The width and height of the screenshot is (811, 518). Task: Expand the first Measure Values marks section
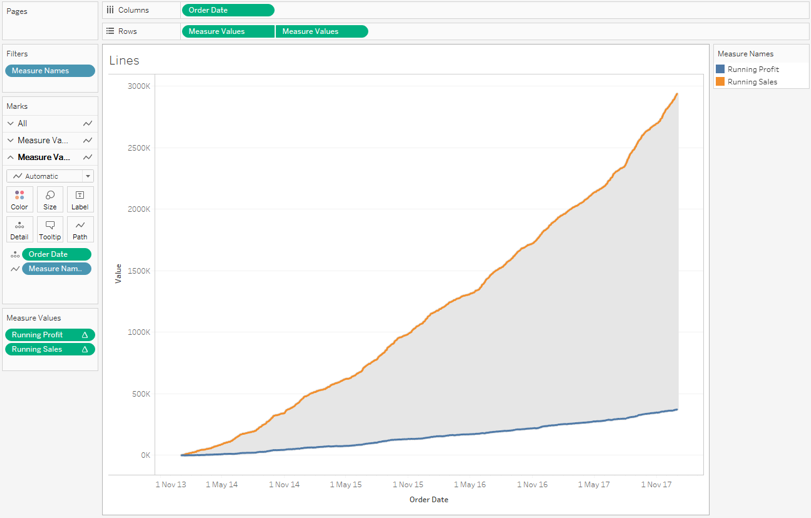click(11, 141)
